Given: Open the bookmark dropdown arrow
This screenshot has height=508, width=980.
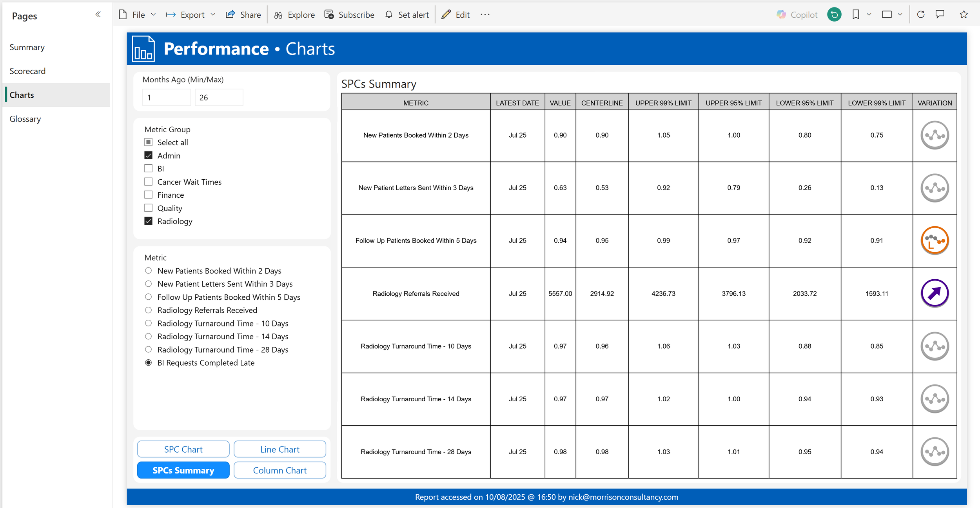Looking at the screenshot, I should point(869,15).
